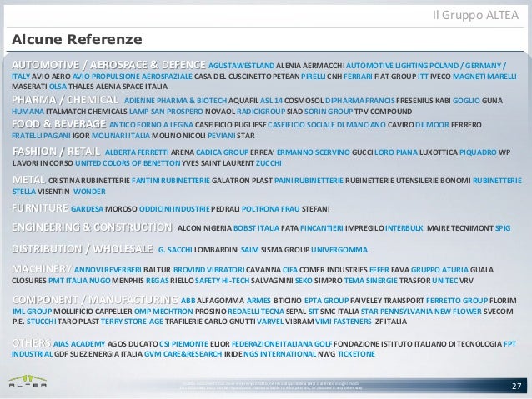The image size is (532, 399).
Task: Click the ALENIA AERMACCHI reference
Action: click(310, 66)
